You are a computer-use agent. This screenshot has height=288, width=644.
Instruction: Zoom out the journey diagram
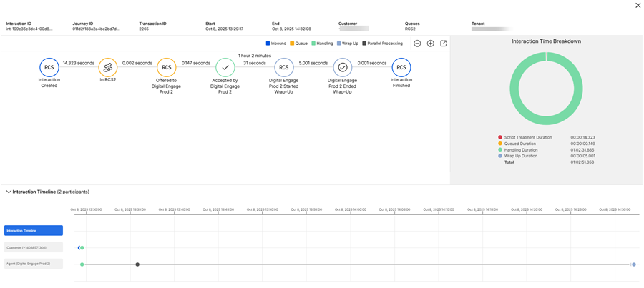418,44
